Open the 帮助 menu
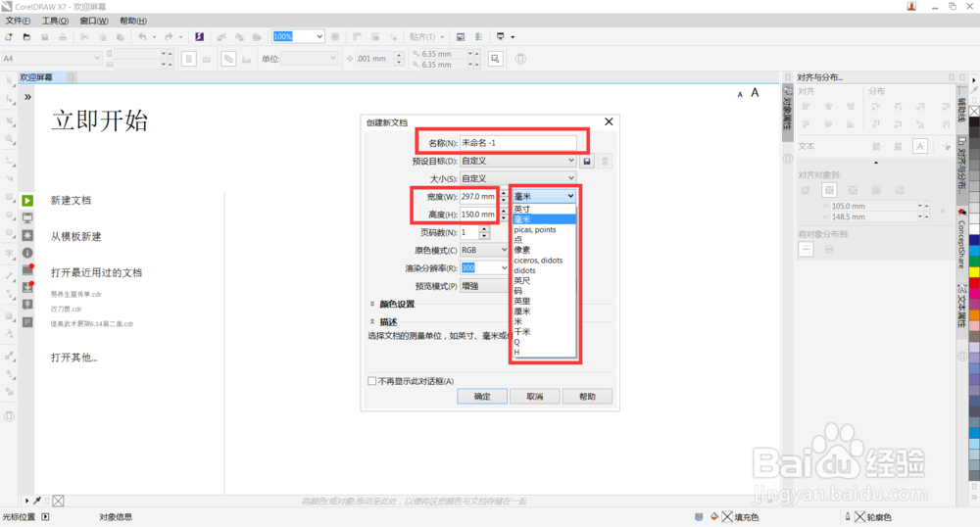Image resolution: width=980 pixels, height=527 pixels. tap(133, 21)
